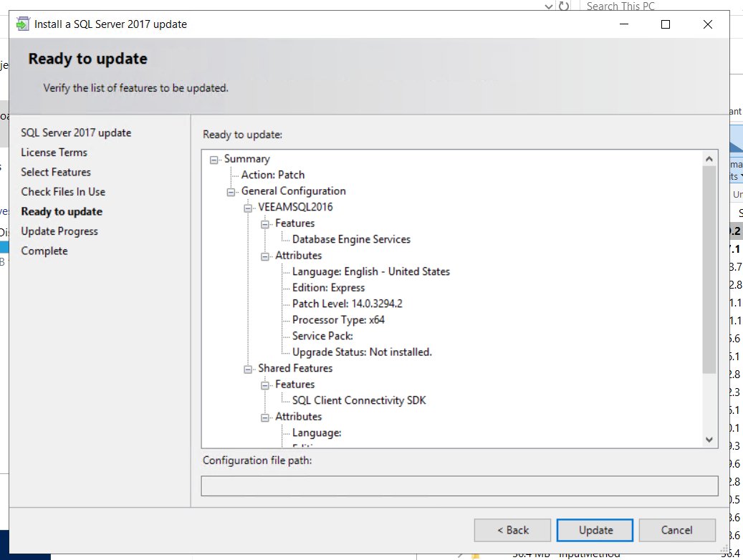743x560 pixels.
Task: Select 'SQL Server 2017 update' step
Action: pos(76,132)
